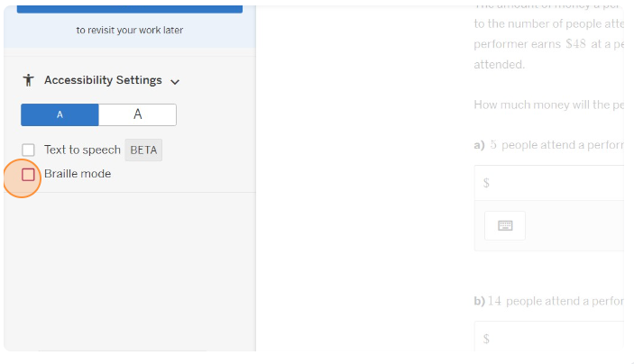Click the Accessibility Settings heading
The height and width of the screenshot is (364, 634).
pyautogui.click(x=103, y=80)
